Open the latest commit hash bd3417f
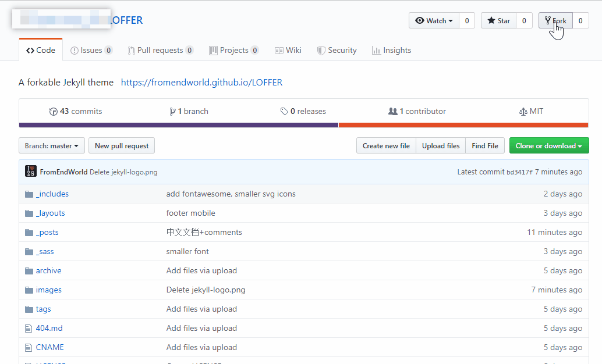Image resolution: width=602 pixels, height=364 pixels. 519,172
